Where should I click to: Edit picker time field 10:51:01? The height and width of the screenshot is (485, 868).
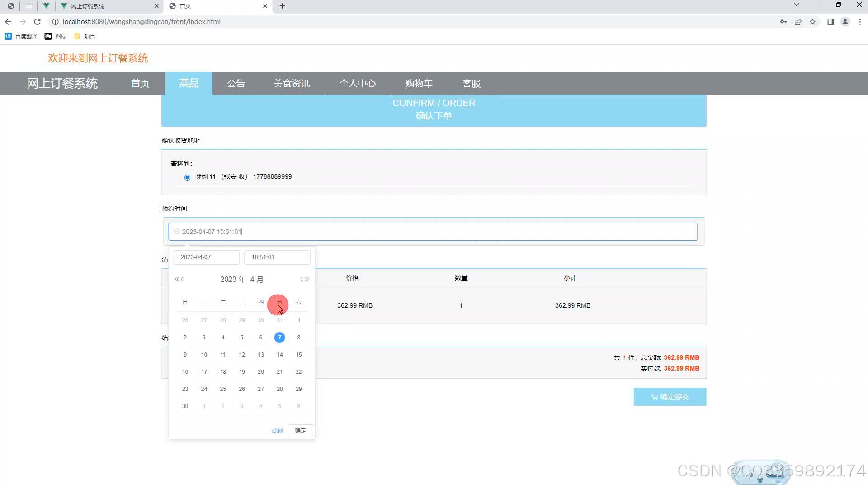tap(277, 257)
